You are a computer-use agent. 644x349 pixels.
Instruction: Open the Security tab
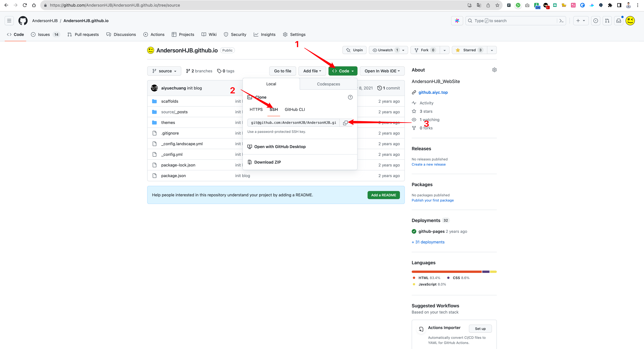coord(235,34)
